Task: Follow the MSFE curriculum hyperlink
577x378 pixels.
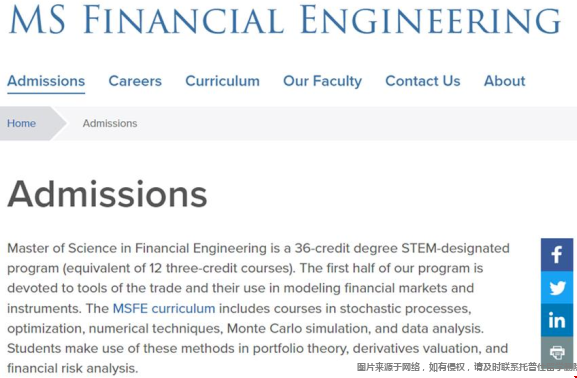Action: tap(164, 308)
